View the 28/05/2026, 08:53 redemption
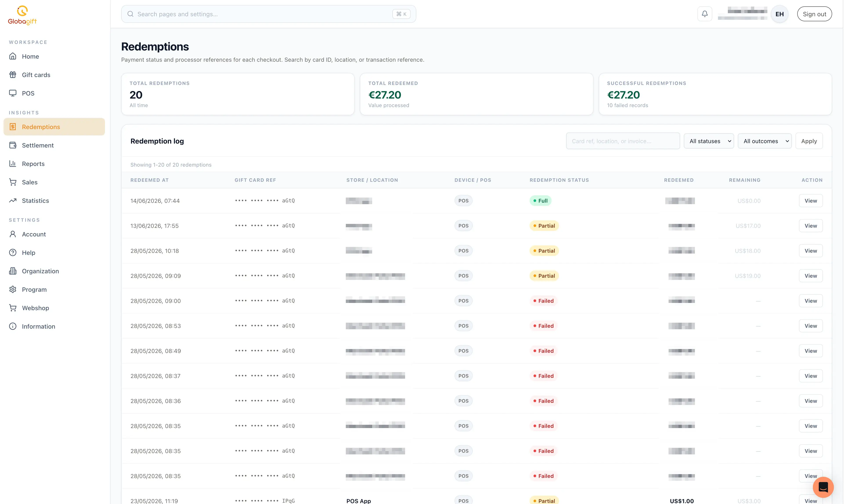The image size is (844, 504). point(811,326)
